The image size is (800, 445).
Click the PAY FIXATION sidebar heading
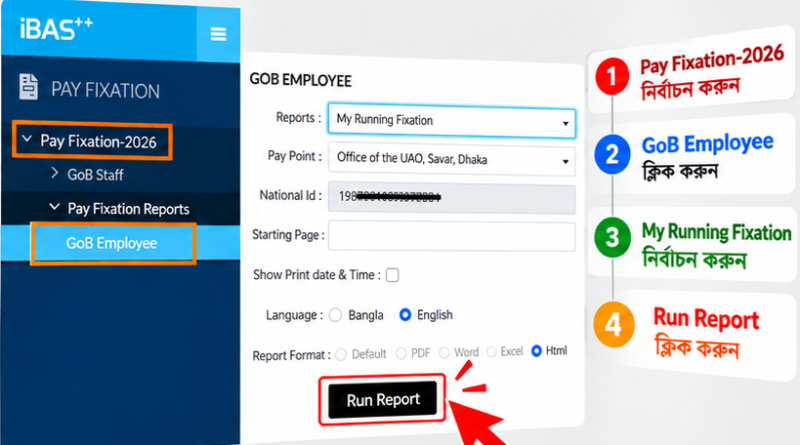tap(105, 90)
